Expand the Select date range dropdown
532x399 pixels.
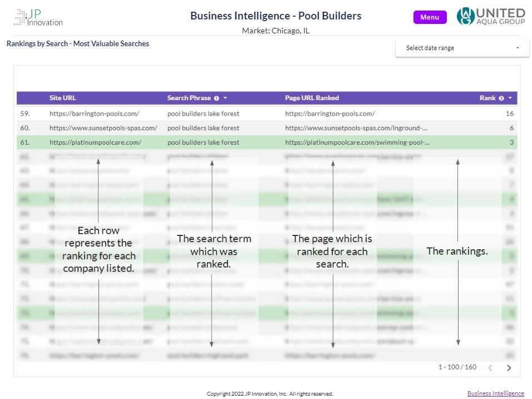[462, 48]
